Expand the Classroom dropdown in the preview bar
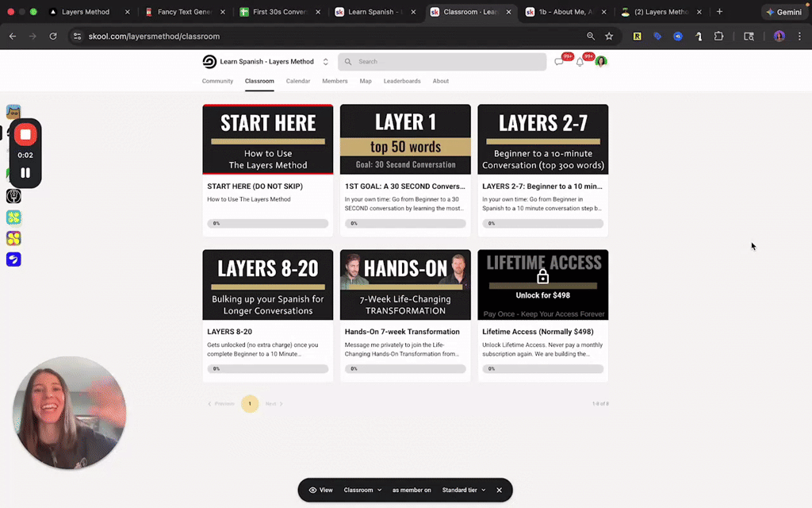Image resolution: width=812 pixels, height=508 pixels. pyautogui.click(x=362, y=490)
